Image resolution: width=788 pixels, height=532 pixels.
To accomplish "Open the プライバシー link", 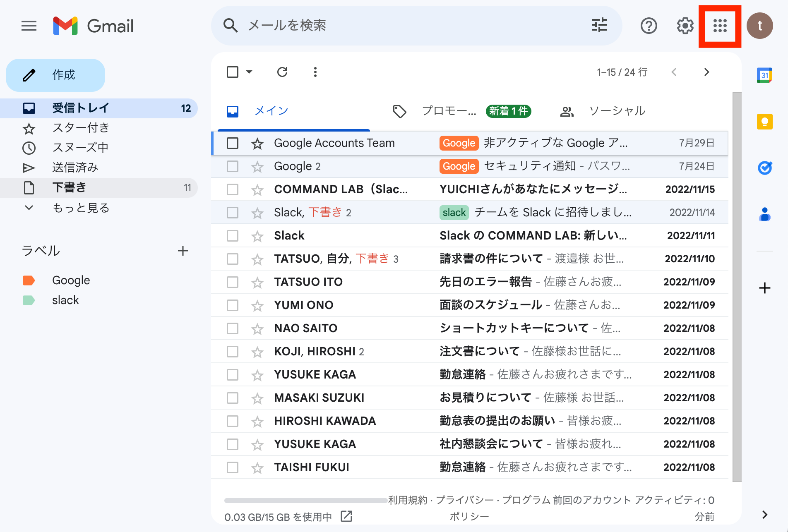I will [x=465, y=500].
